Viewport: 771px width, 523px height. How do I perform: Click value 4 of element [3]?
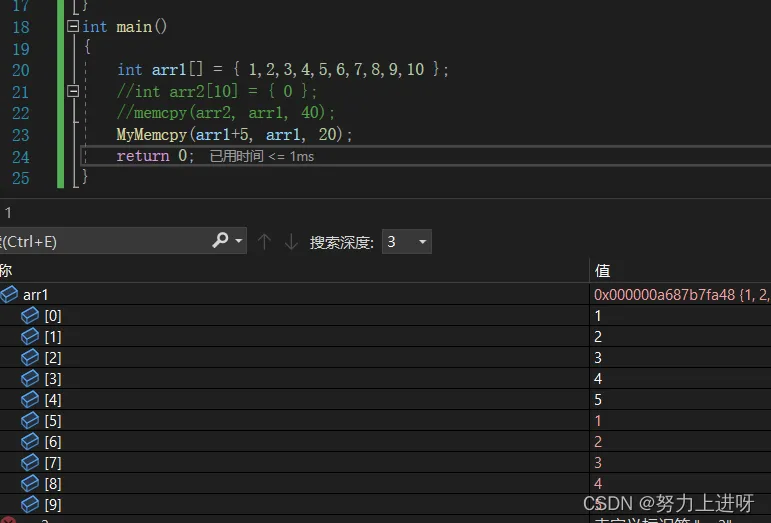point(598,378)
